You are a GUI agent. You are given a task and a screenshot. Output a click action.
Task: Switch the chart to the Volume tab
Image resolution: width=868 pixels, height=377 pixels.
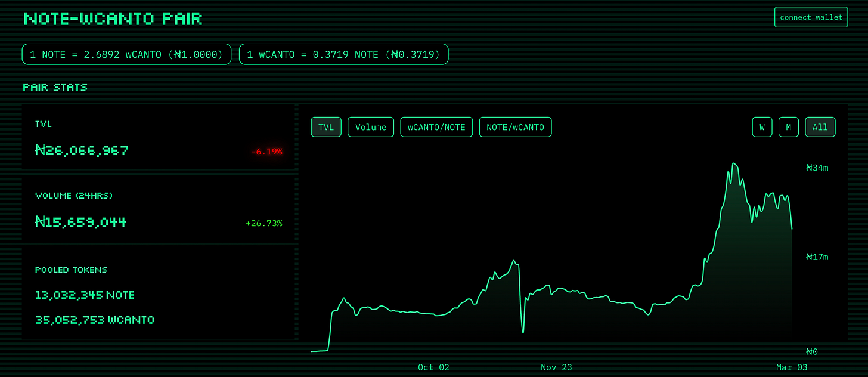[x=371, y=127]
